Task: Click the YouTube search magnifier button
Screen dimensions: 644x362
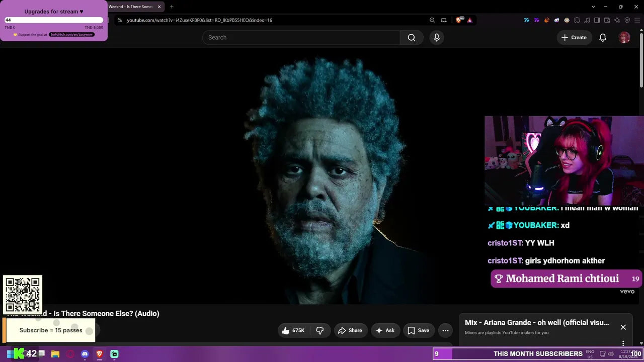Action: (412, 38)
